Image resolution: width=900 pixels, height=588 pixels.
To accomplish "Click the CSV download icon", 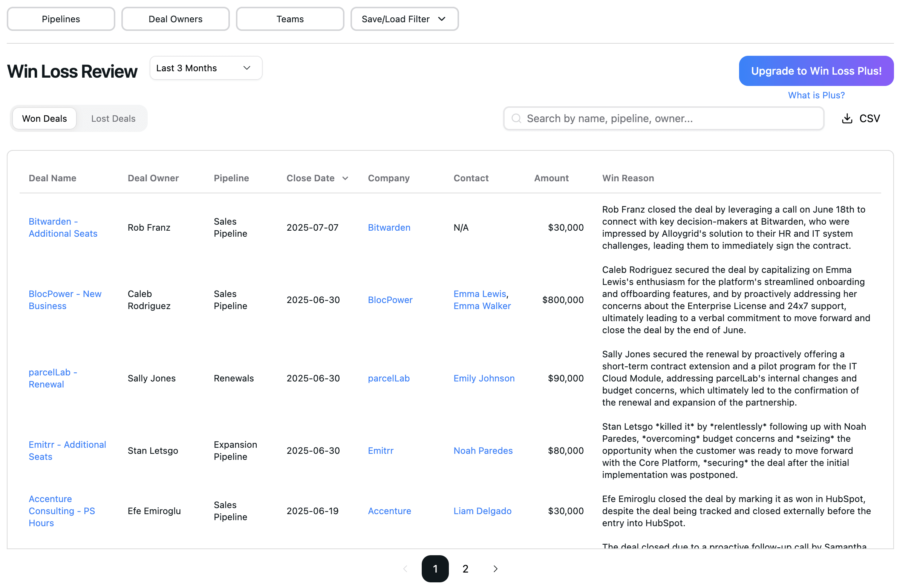I will tap(847, 118).
